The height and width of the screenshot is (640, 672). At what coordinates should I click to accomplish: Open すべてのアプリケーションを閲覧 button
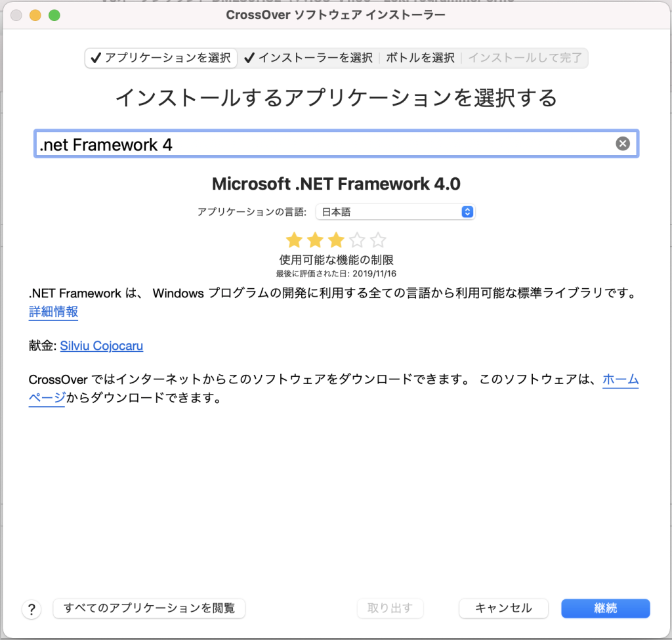pyautogui.click(x=149, y=608)
